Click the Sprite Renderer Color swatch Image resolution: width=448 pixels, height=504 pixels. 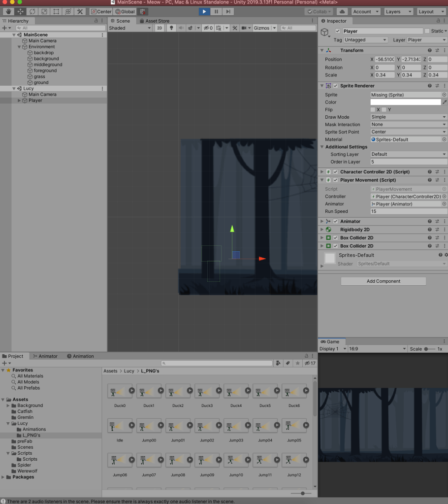point(405,102)
